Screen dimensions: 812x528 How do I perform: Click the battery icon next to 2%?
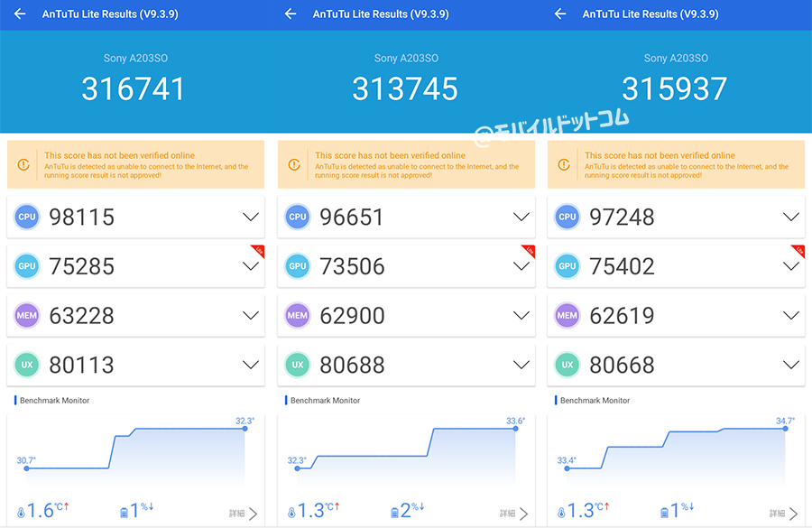point(394,513)
